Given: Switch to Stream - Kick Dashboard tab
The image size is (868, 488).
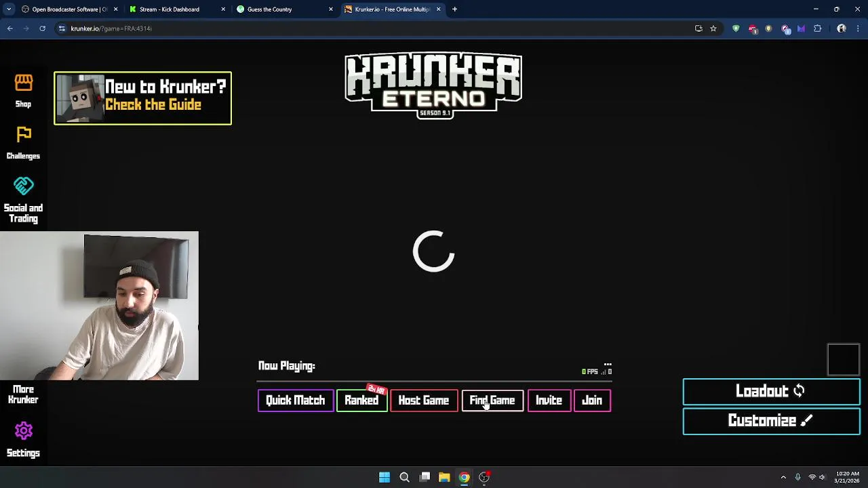Looking at the screenshot, I should [x=176, y=9].
